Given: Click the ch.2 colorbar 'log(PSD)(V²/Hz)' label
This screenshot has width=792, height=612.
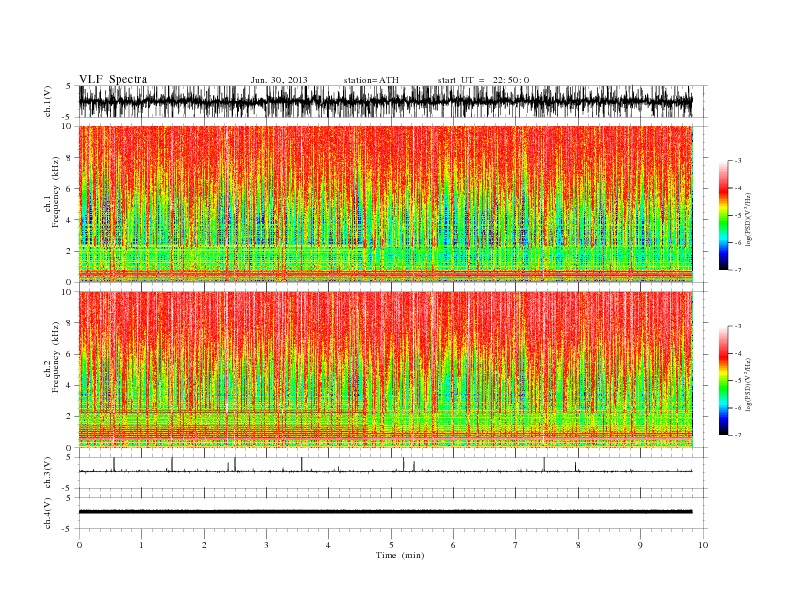Looking at the screenshot, I should point(749,385).
